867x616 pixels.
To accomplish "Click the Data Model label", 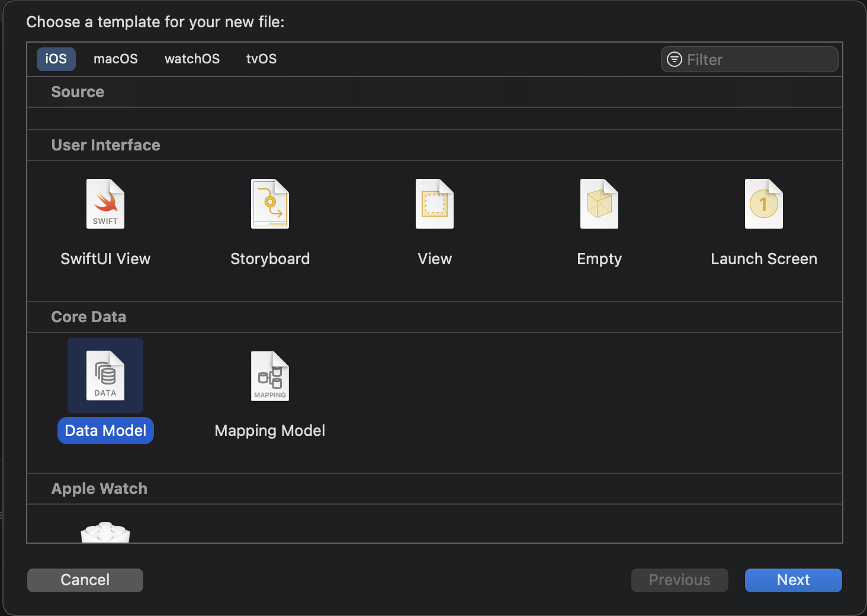I will tap(105, 431).
